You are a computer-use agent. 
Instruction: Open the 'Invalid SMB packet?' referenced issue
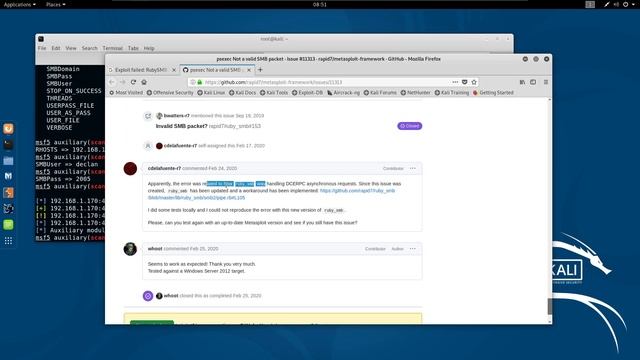click(181, 126)
